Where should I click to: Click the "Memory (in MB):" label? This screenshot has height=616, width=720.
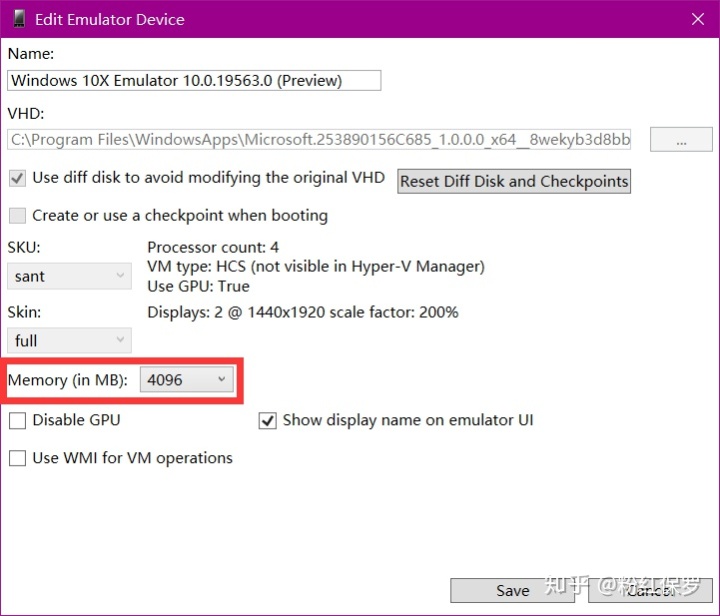68,380
